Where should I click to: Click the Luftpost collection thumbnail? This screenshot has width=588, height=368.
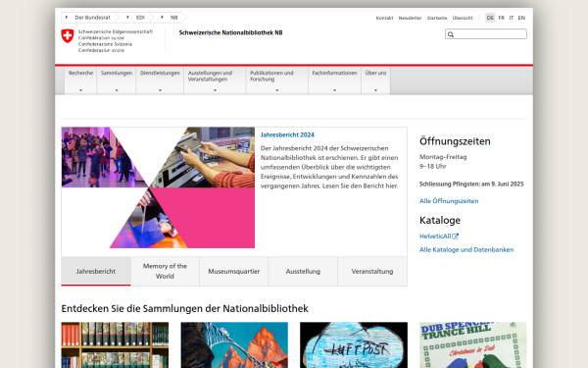[354, 344]
